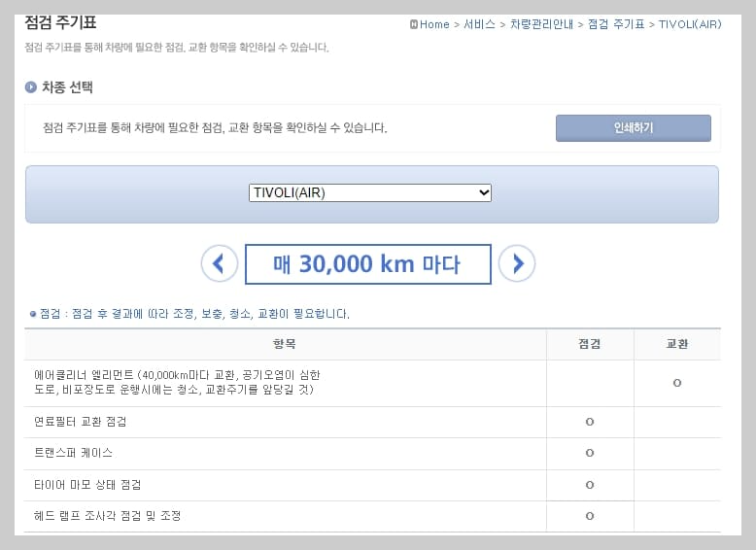Select the 에어클리너 엘리먼트 row text
This screenshot has height=550, width=756.
tap(177, 382)
